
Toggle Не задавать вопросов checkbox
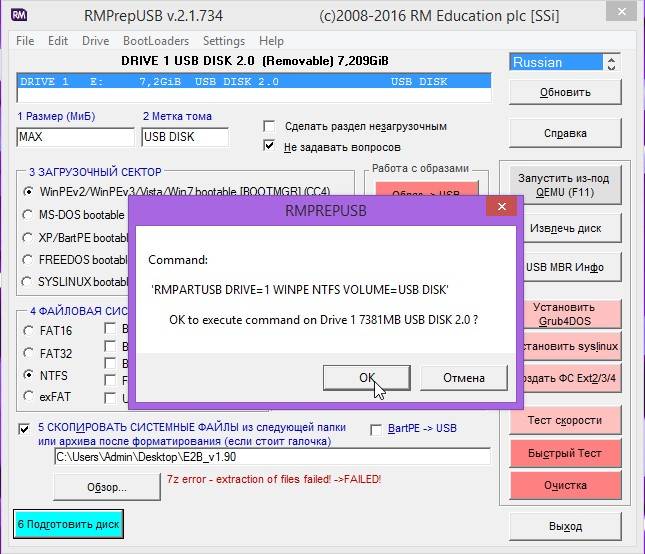269,145
